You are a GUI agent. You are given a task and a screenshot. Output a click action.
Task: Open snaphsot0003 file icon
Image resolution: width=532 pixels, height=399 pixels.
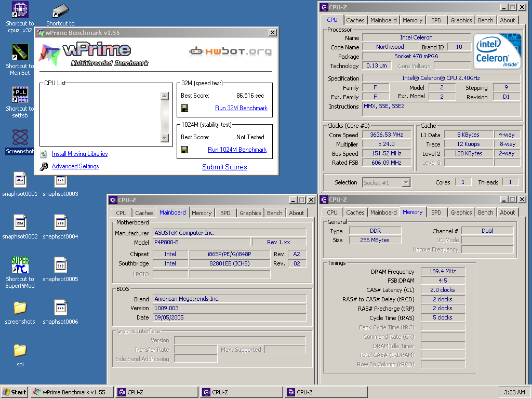pos(60,182)
